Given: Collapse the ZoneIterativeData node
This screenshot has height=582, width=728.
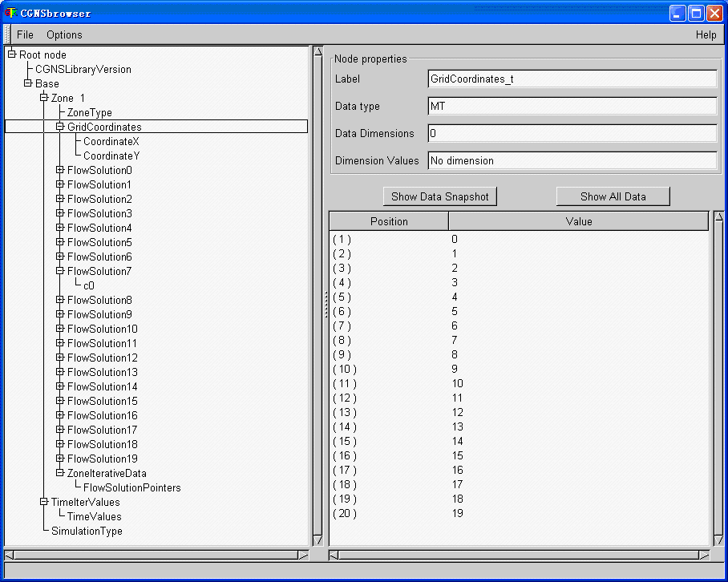Looking at the screenshot, I should [60, 473].
